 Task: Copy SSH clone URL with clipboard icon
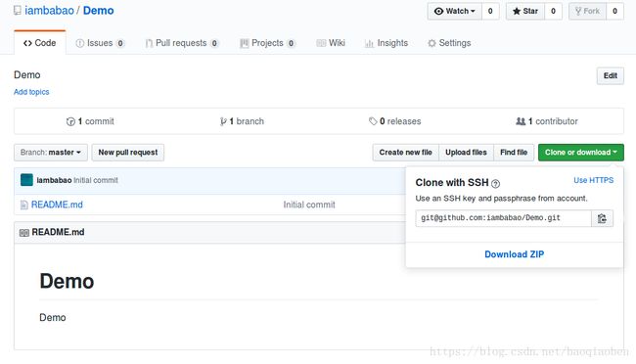click(x=602, y=218)
